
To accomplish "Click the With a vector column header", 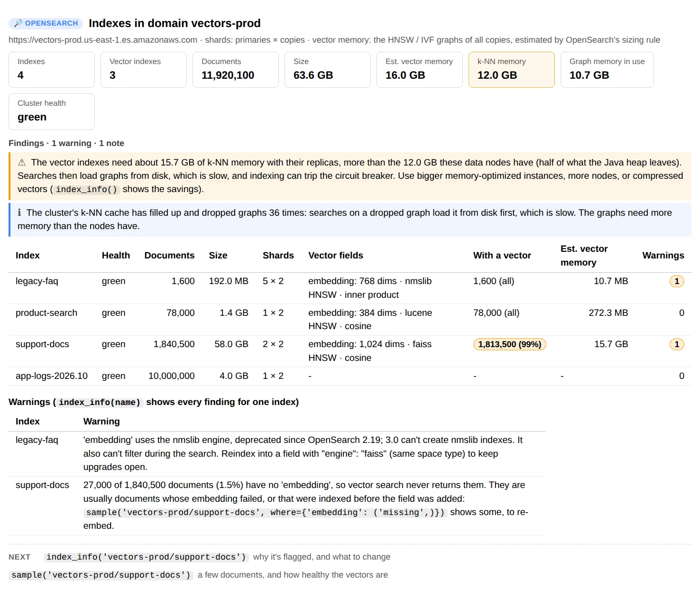I will coord(502,256).
